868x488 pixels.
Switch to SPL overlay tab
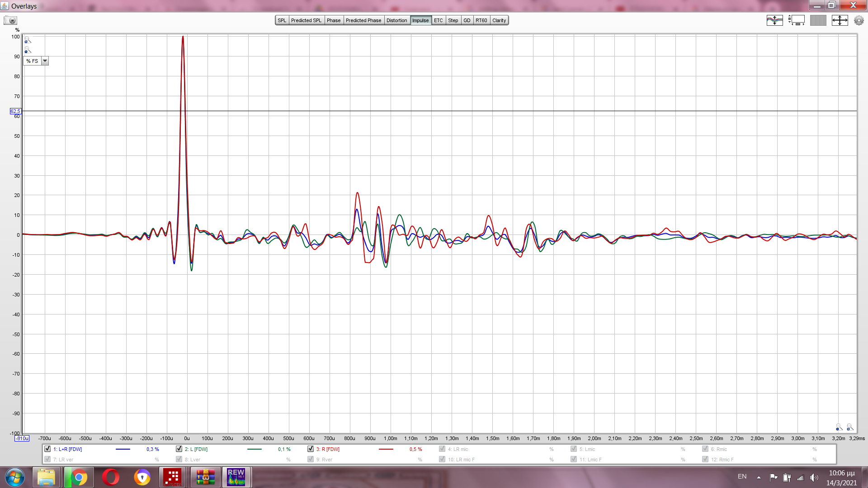(282, 20)
